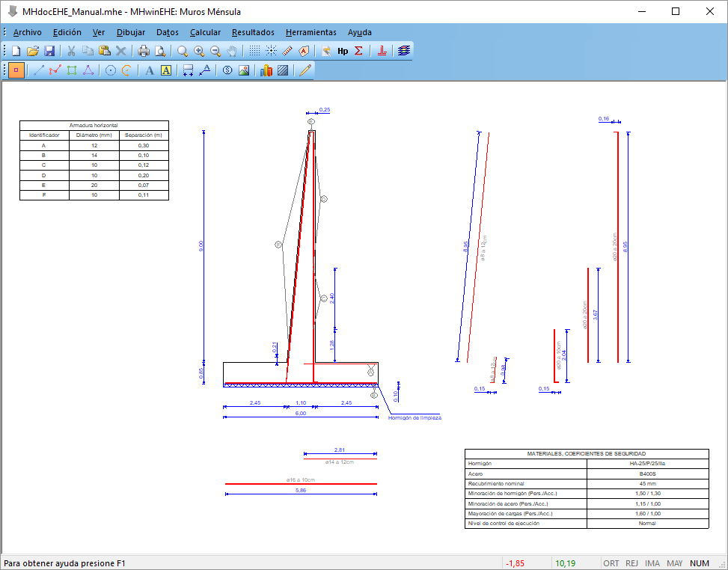Zoom in with the plus magnifier
The image size is (728, 570).
point(199,51)
